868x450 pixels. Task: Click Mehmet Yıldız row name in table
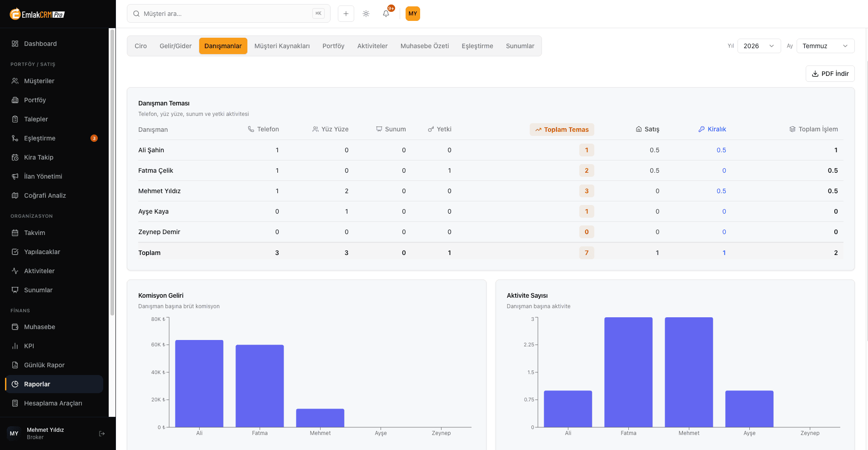tap(159, 191)
